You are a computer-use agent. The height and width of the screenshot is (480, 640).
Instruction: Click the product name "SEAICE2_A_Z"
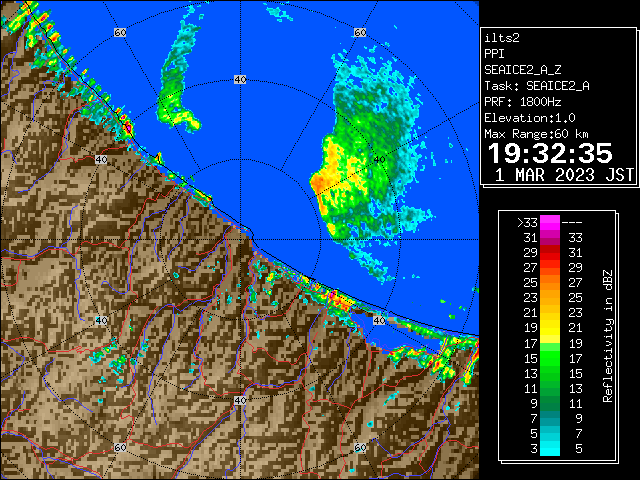tap(522, 70)
